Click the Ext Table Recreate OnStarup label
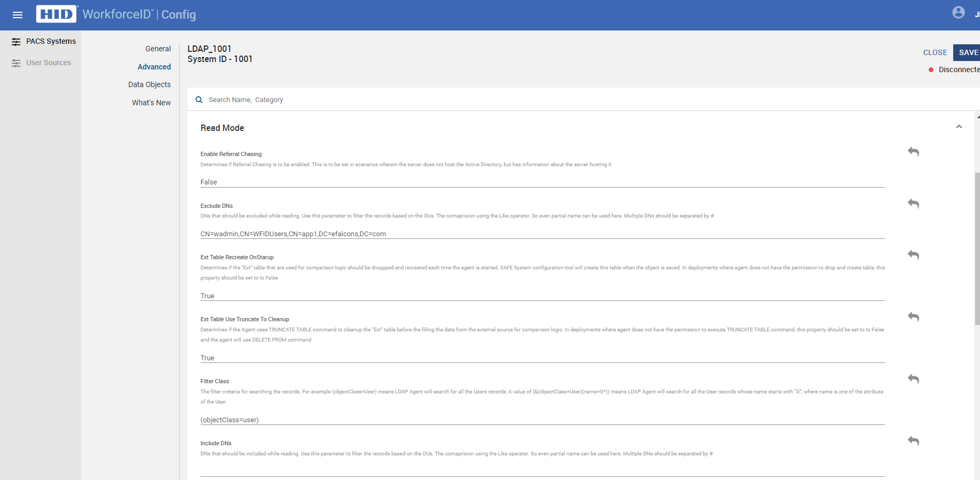This screenshot has width=980, height=480. (237, 257)
